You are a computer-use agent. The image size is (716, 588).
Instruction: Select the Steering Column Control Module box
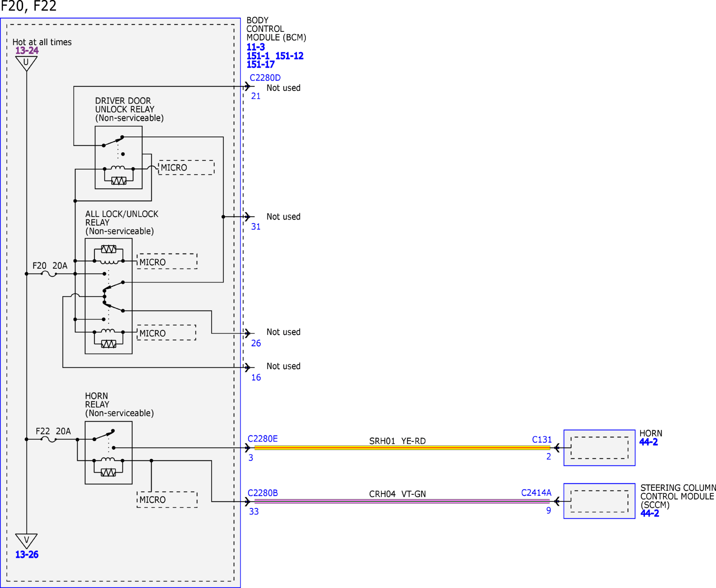(599, 501)
